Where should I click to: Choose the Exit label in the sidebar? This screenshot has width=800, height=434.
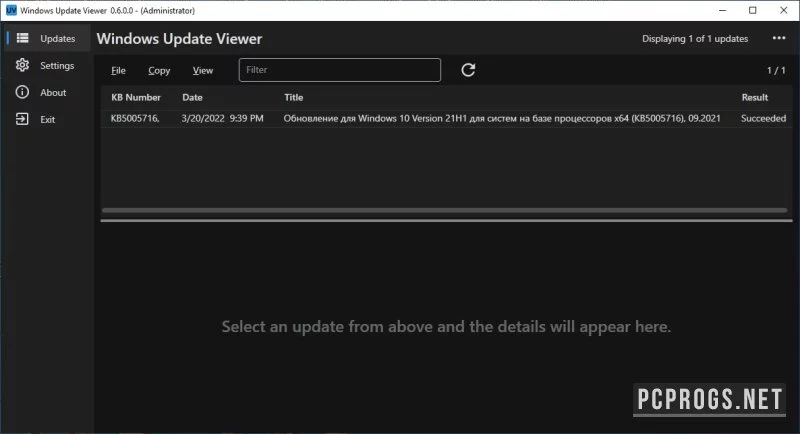pyautogui.click(x=47, y=120)
